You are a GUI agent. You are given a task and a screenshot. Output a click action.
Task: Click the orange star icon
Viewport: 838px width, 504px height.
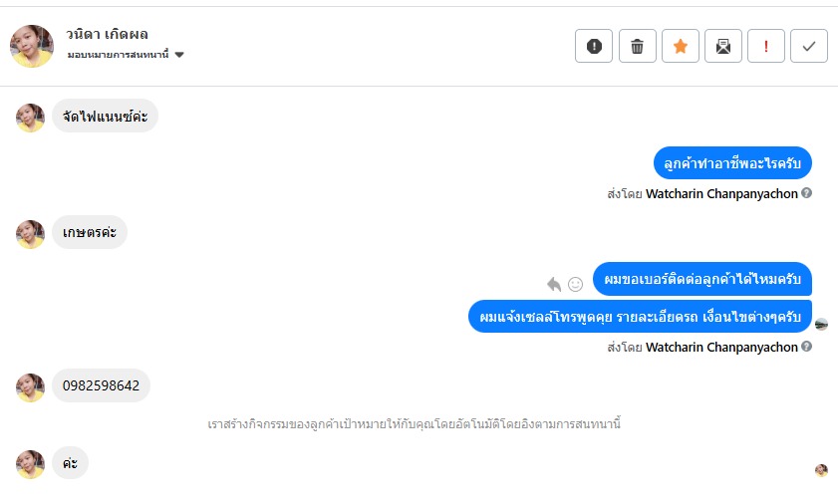pyautogui.click(x=681, y=46)
